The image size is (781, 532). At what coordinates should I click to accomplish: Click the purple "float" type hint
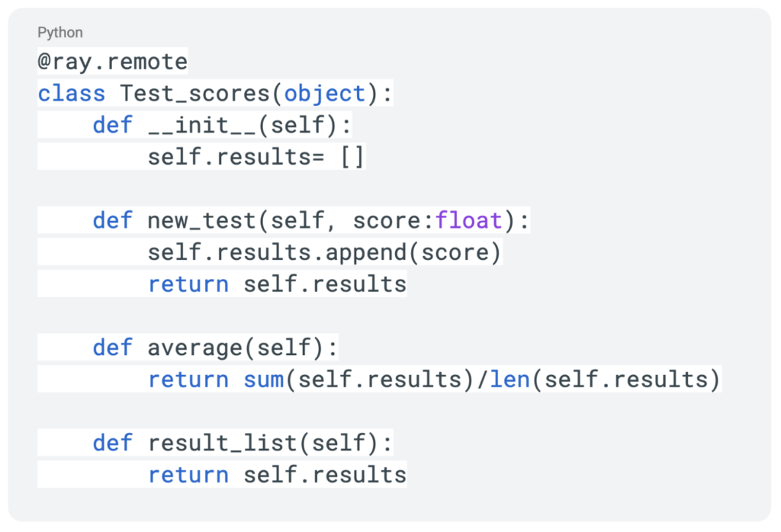tap(469, 221)
